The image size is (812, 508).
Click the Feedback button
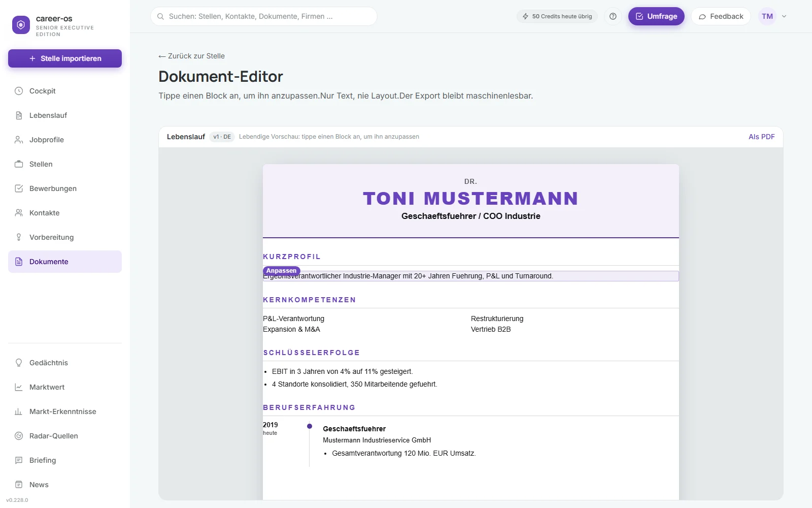point(721,16)
